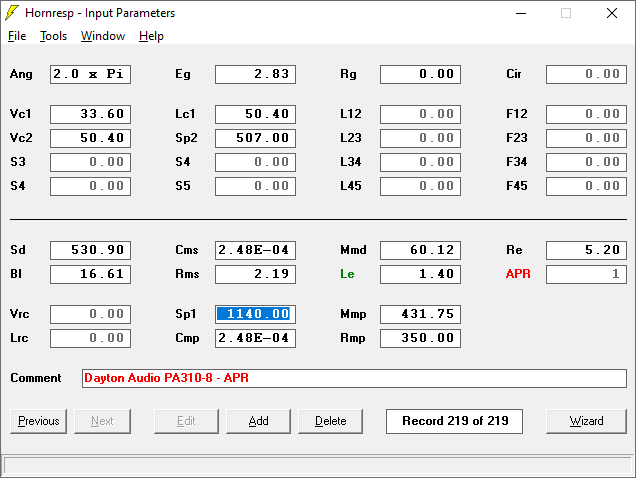Click the F45 input field
The image size is (636, 478).
586,186
